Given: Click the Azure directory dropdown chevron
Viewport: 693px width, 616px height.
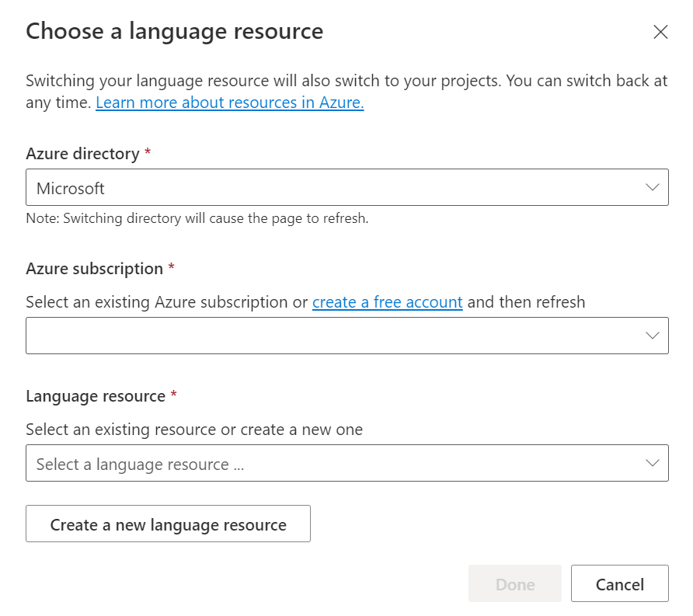Looking at the screenshot, I should click(653, 187).
